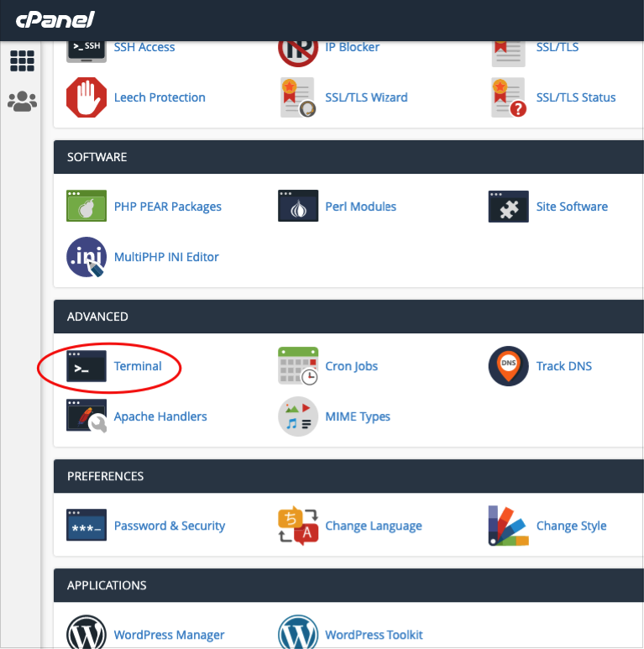Collapse the PREFERENCES section header
This screenshot has width=644, height=649.
(348, 476)
